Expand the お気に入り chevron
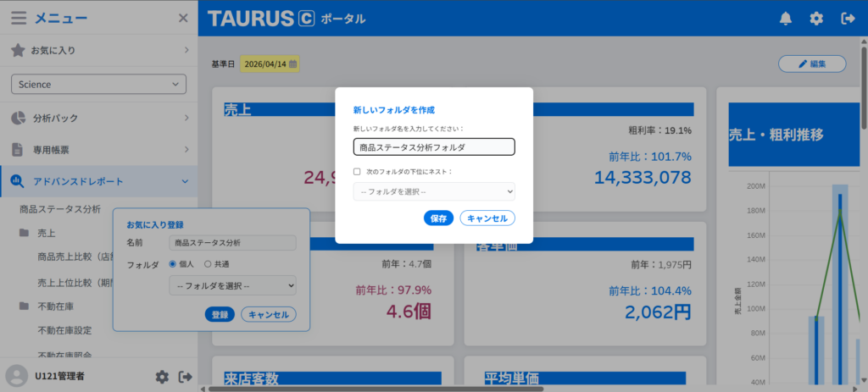 [x=186, y=50]
